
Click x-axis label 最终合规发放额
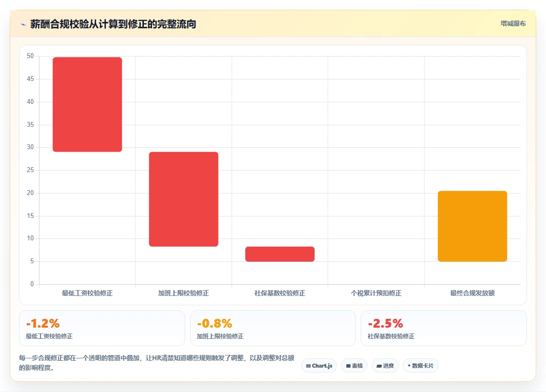tap(472, 293)
